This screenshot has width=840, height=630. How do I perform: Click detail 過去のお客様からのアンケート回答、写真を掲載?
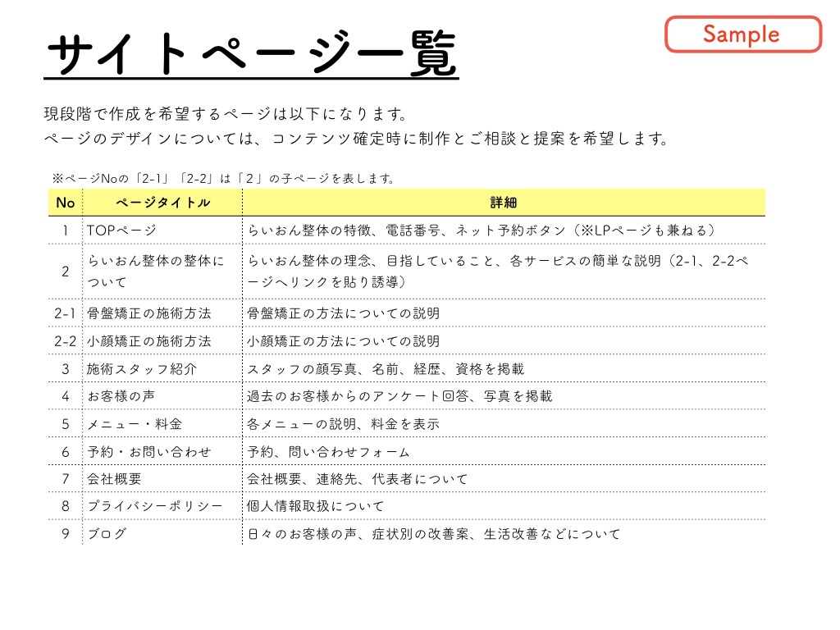click(399, 396)
